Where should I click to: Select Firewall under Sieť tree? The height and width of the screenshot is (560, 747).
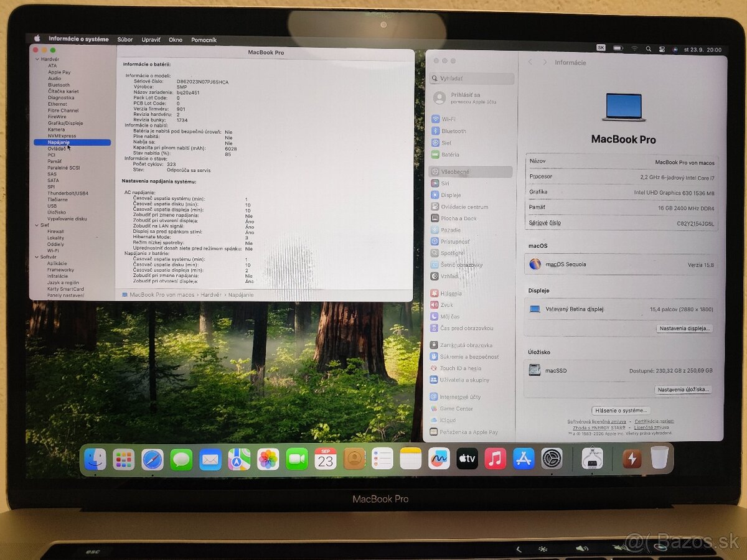(55, 231)
